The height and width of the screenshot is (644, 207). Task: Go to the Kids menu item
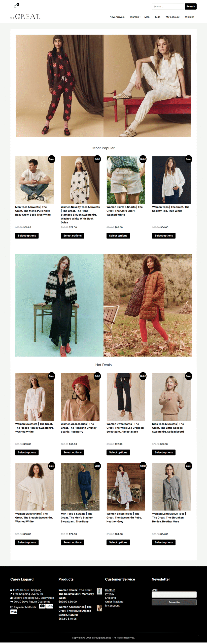158,17
